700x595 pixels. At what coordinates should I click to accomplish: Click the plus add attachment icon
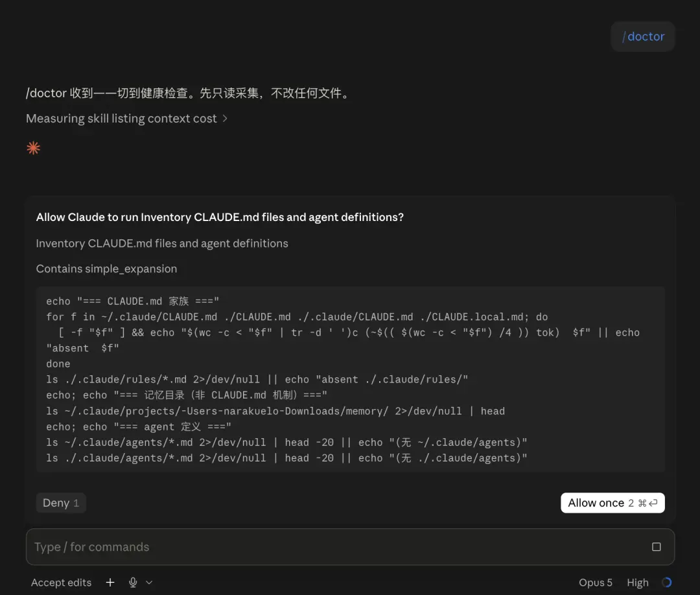pyautogui.click(x=110, y=583)
